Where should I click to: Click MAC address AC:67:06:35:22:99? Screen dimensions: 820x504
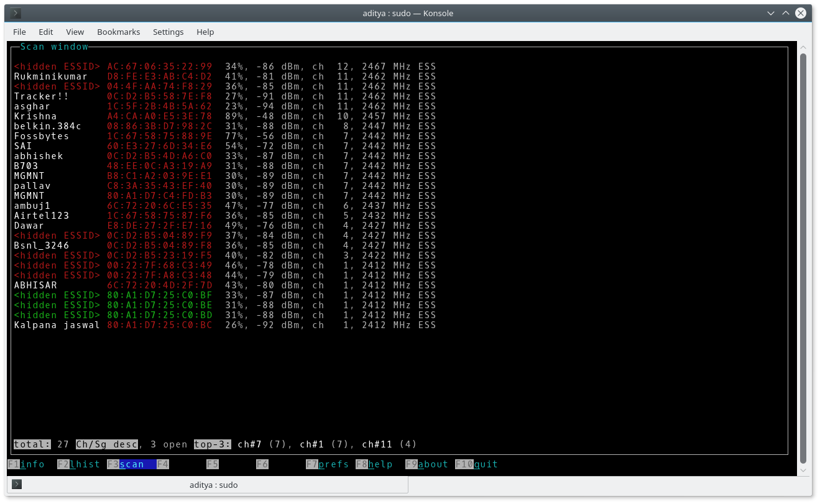[160, 66]
